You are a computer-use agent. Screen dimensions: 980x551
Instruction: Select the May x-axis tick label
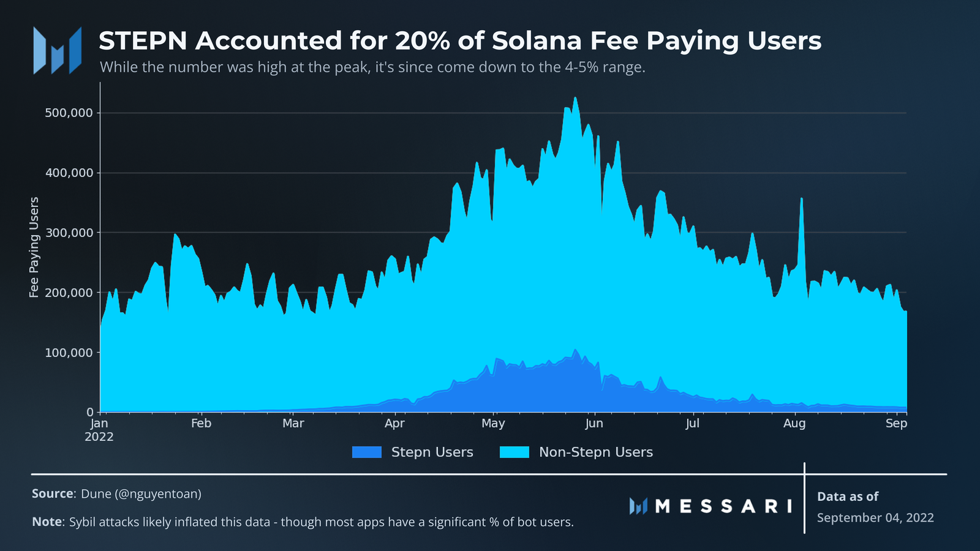pyautogui.click(x=493, y=424)
